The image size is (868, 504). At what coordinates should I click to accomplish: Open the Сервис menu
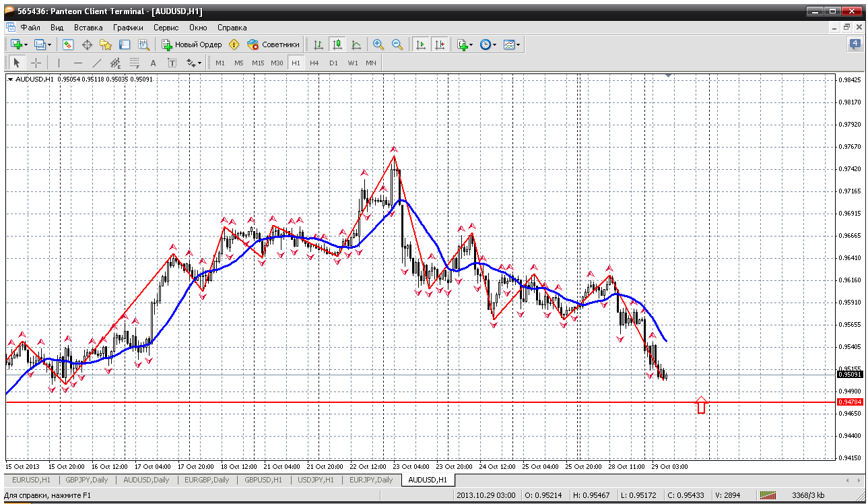[x=166, y=28]
